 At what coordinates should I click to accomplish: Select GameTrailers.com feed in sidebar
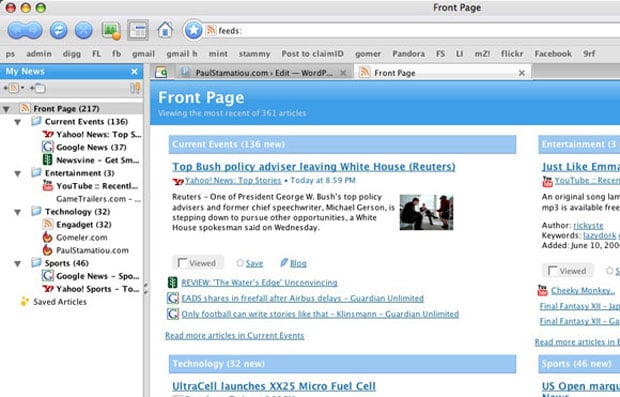pyautogui.click(x=98, y=199)
